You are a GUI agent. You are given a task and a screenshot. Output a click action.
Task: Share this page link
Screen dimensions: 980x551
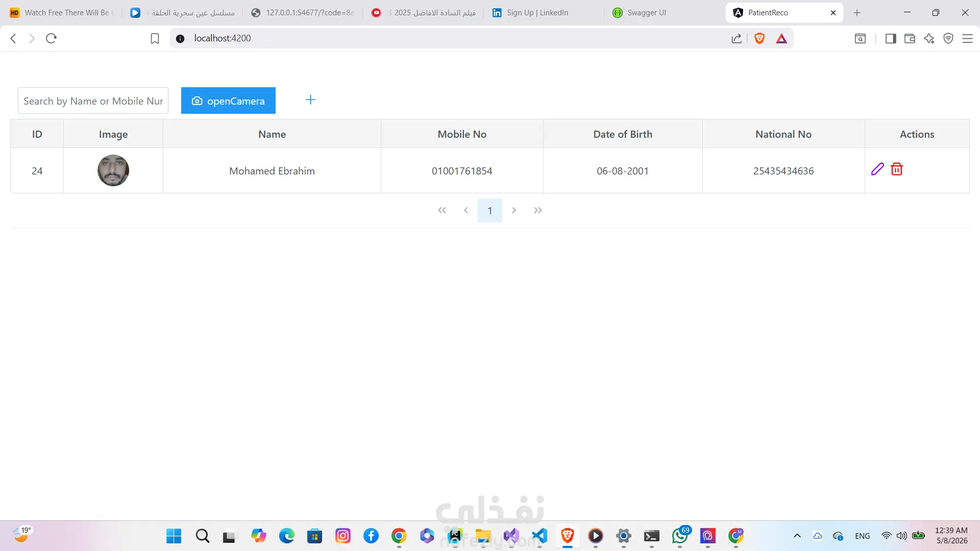pos(737,38)
